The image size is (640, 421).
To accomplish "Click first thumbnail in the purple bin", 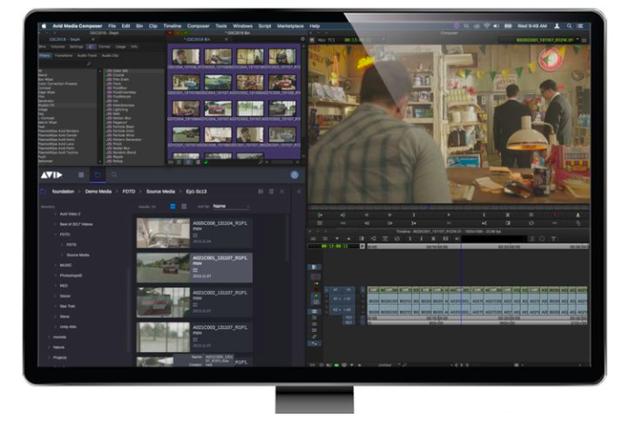I will [x=186, y=56].
